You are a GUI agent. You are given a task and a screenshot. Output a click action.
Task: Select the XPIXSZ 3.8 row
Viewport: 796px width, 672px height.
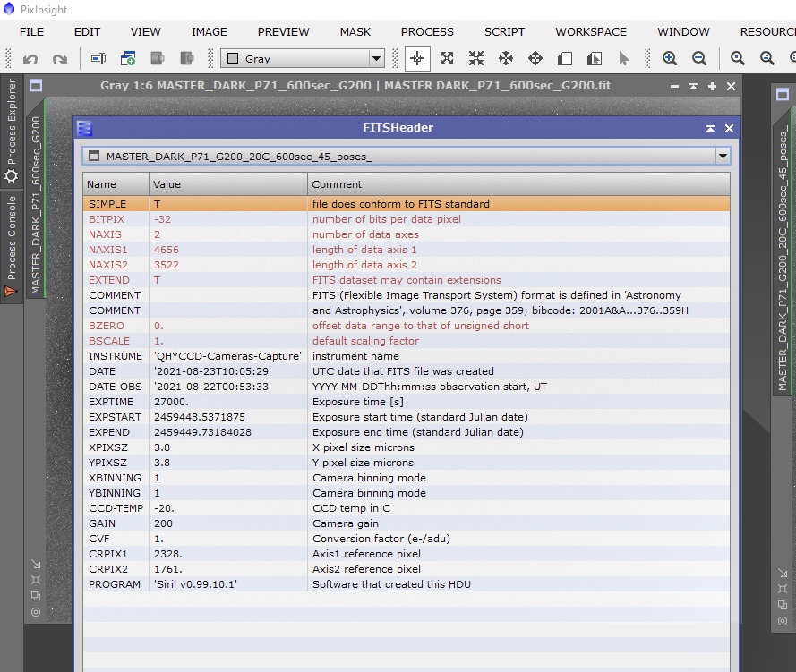(407, 447)
